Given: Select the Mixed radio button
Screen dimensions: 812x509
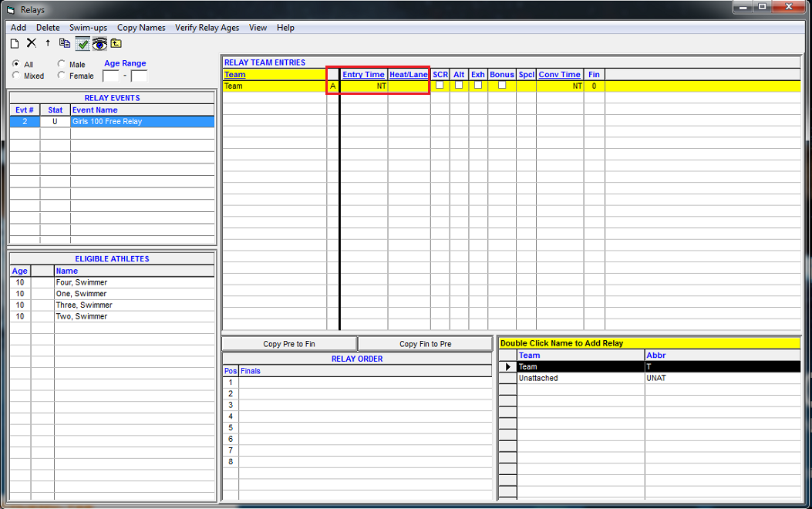Looking at the screenshot, I should [16, 76].
